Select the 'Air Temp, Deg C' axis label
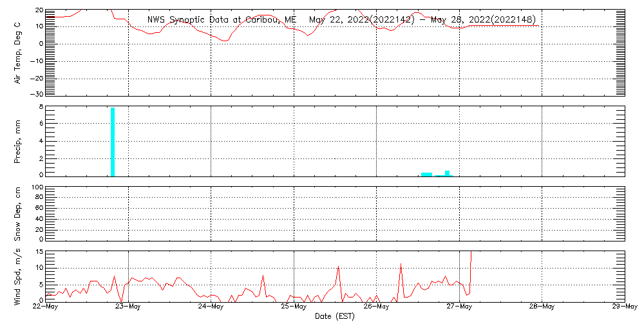 (18, 52)
